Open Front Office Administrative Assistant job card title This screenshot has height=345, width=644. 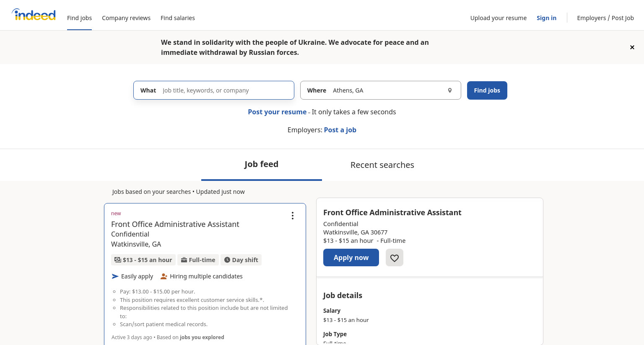click(175, 224)
